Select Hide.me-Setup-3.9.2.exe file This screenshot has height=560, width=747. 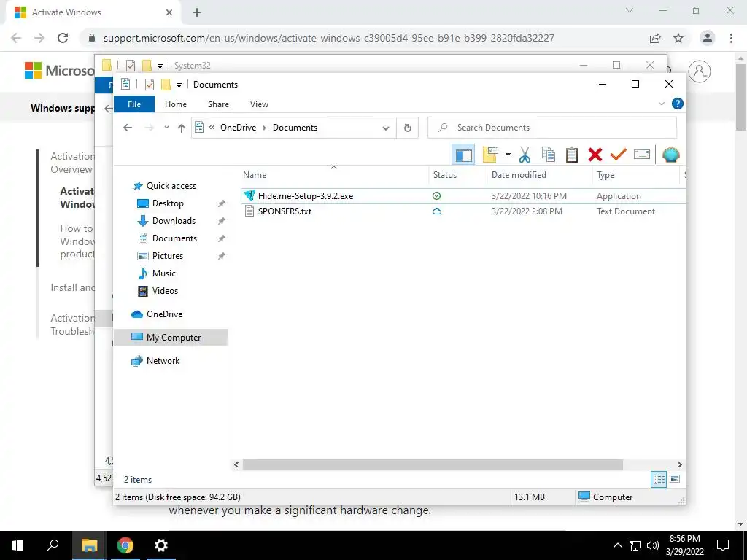coord(306,196)
